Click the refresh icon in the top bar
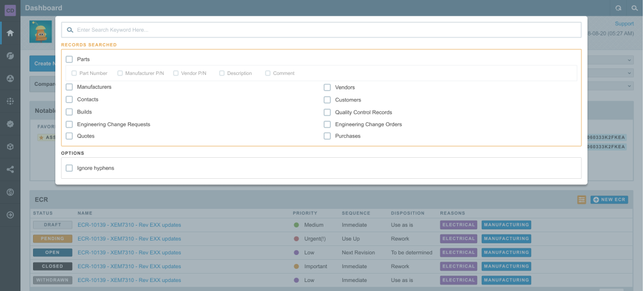 pyautogui.click(x=618, y=8)
